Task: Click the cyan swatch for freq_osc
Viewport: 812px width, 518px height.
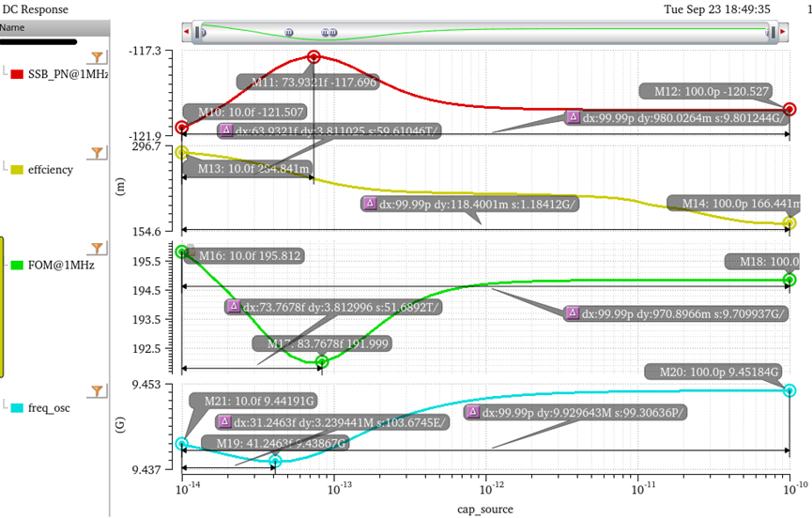Action: click(17, 408)
